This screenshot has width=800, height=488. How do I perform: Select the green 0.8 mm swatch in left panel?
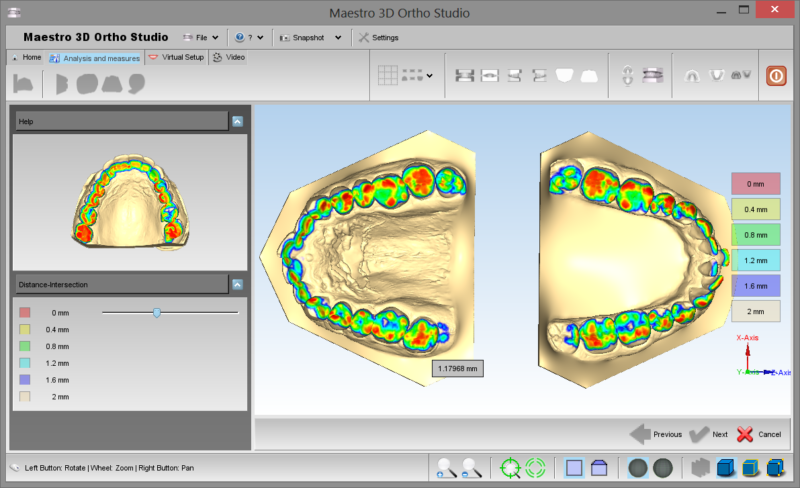tap(24, 346)
